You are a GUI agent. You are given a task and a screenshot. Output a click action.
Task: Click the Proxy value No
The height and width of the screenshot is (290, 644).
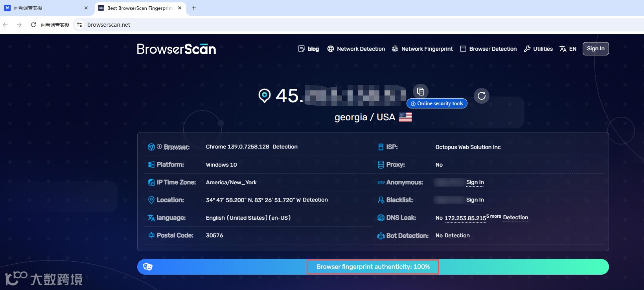439,165
